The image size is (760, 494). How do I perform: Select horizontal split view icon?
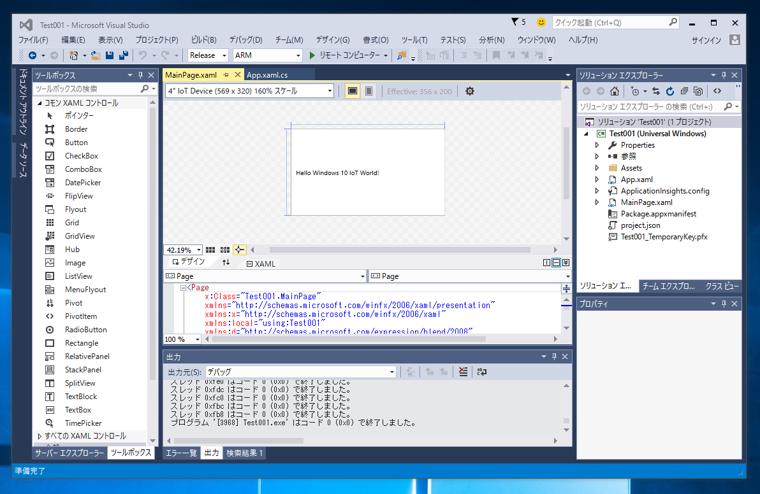(x=556, y=263)
